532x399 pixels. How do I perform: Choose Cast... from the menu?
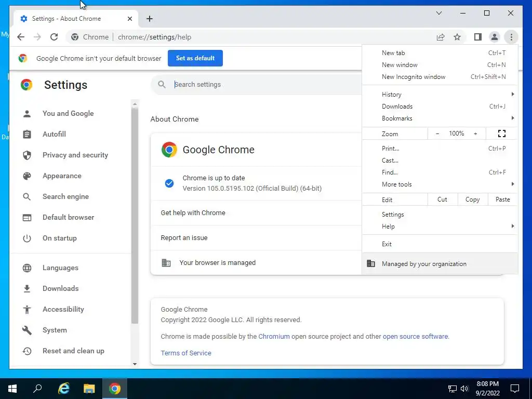click(x=440, y=160)
